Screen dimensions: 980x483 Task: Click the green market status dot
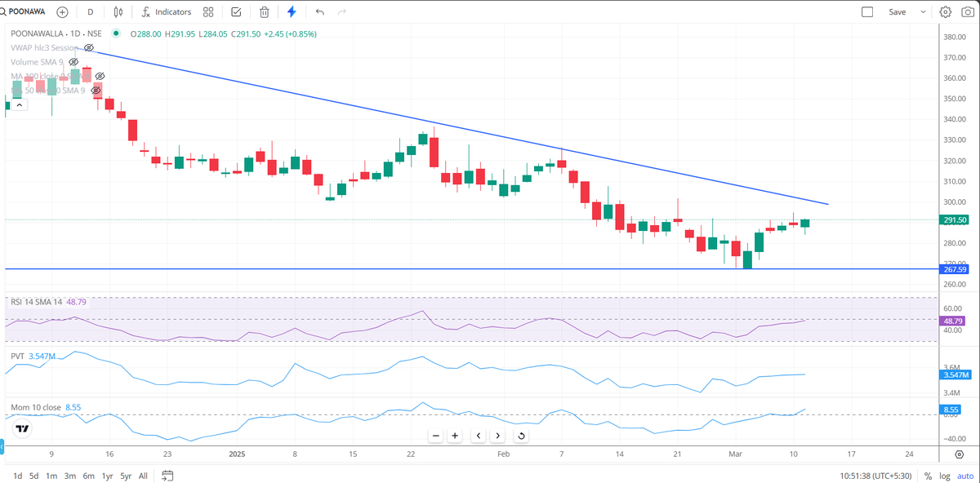pos(116,34)
